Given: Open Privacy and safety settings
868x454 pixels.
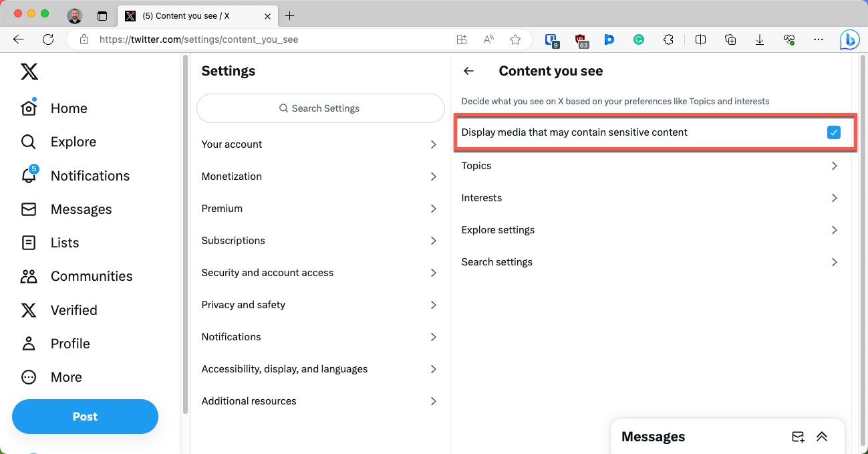Looking at the screenshot, I should coord(243,304).
